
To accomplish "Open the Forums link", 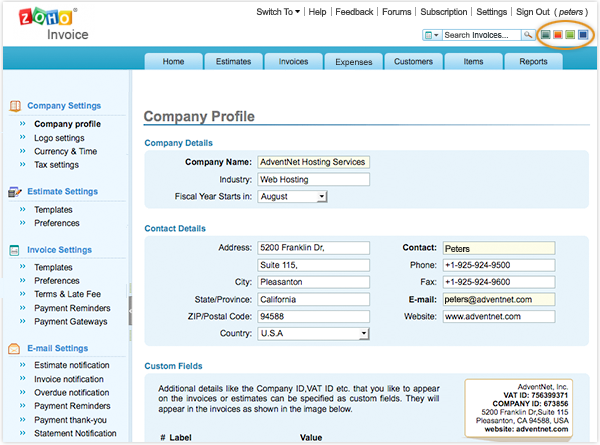I will click(x=396, y=12).
